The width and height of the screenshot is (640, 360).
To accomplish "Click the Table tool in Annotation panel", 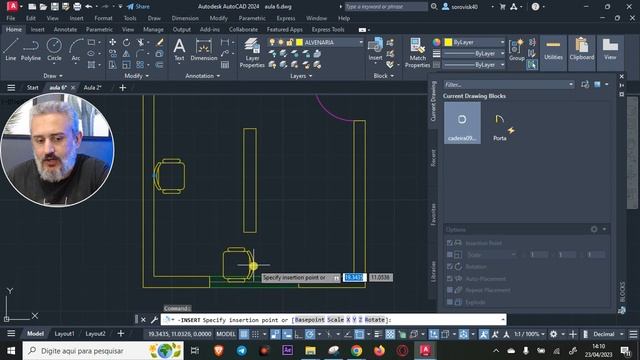I will (225, 64).
